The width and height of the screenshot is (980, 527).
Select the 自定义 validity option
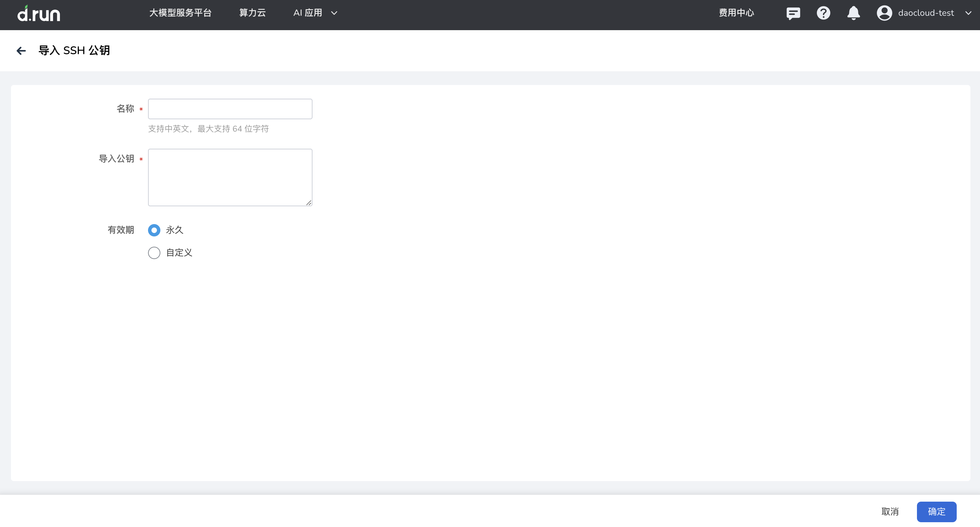click(x=154, y=253)
